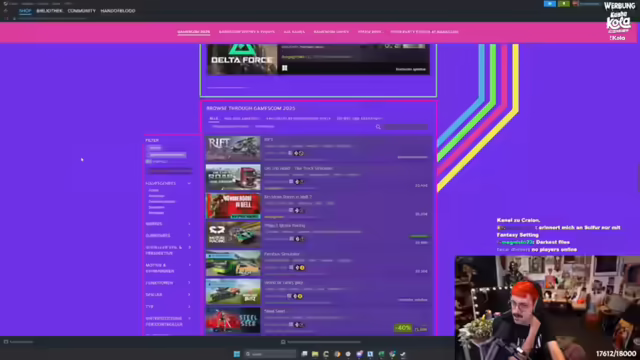Click the Windows platform icon in Fernbus Simulator row
This screenshot has height=360, width=640.
click(x=291, y=267)
